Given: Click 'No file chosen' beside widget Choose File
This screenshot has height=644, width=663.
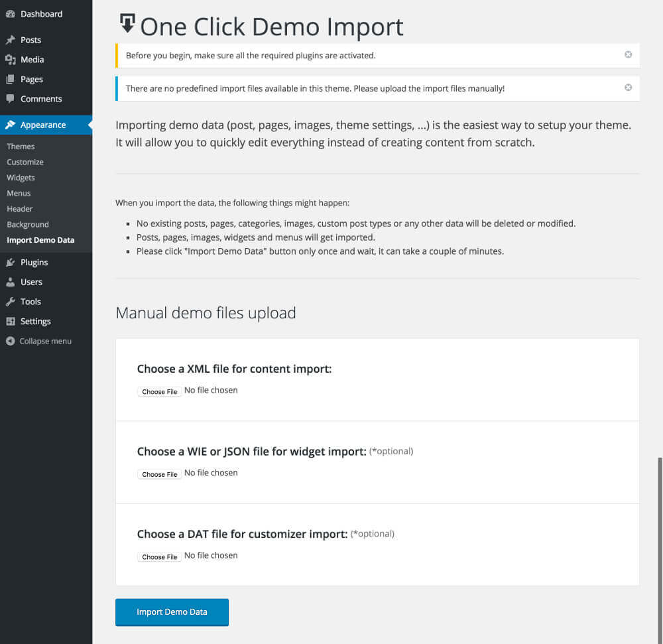Looking at the screenshot, I should coord(211,473).
